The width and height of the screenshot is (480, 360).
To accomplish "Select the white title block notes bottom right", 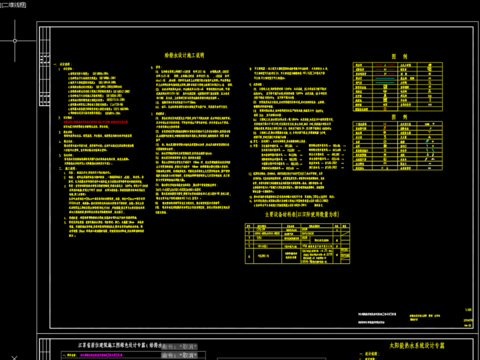I will (377, 318).
